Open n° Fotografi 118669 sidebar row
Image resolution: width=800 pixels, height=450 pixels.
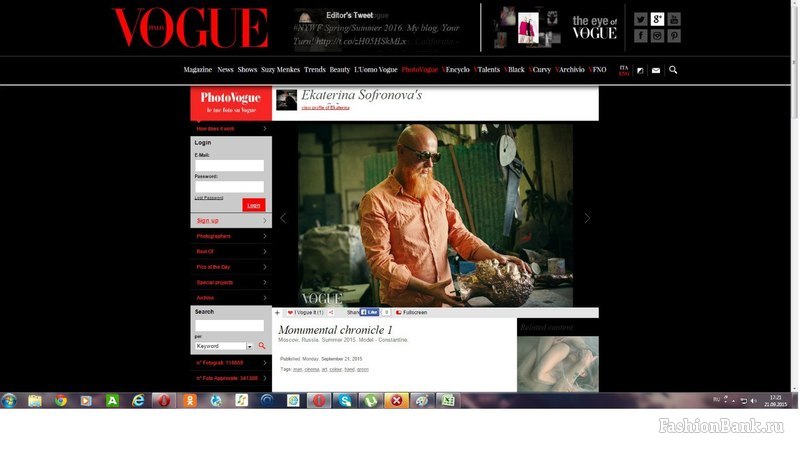(x=231, y=363)
